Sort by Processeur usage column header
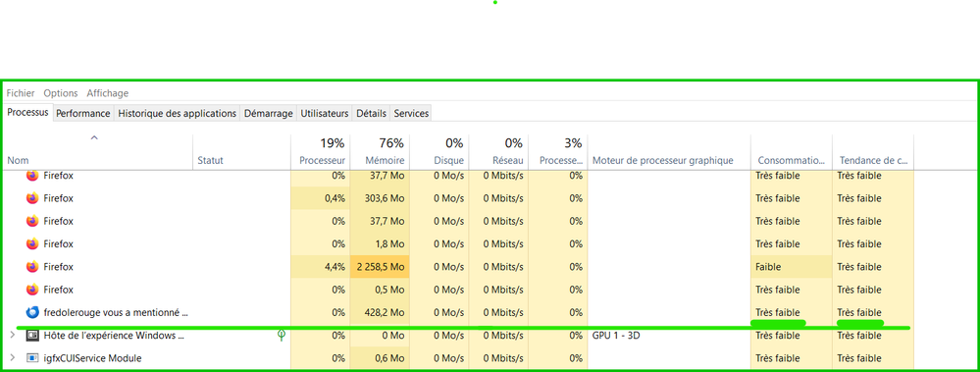This screenshot has height=372, width=980. click(x=321, y=152)
